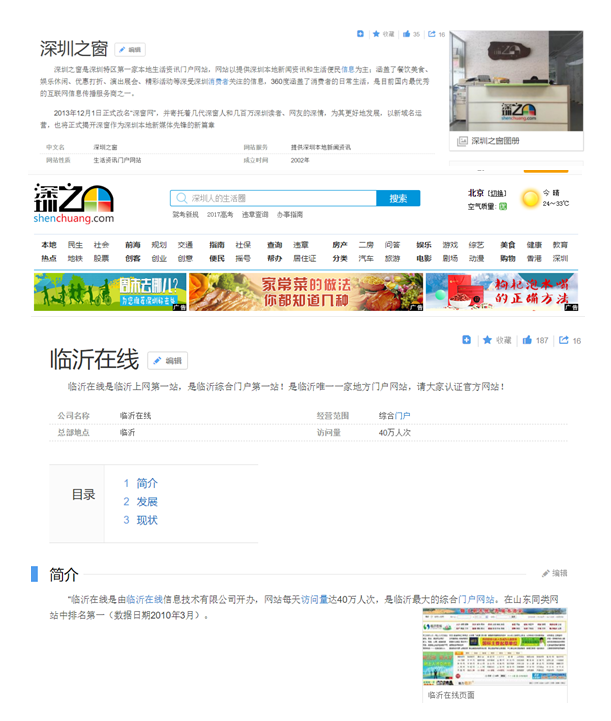Open the 周末去哪儿 banner ad
Screen dimensions: 611x721
click(110, 292)
